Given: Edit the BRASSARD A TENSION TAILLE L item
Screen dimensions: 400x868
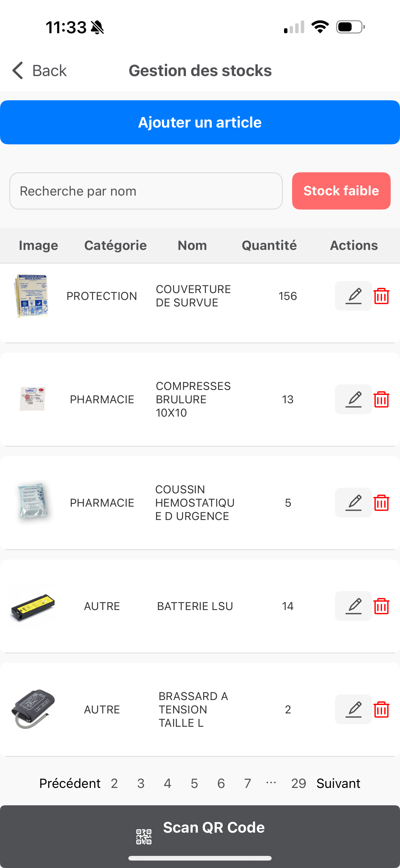Looking at the screenshot, I should click(353, 709).
